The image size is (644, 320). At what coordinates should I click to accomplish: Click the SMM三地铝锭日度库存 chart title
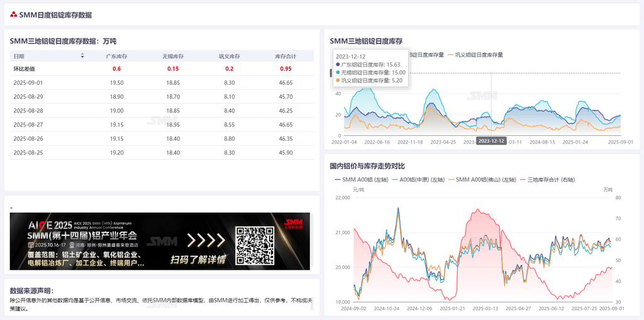pos(366,41)
